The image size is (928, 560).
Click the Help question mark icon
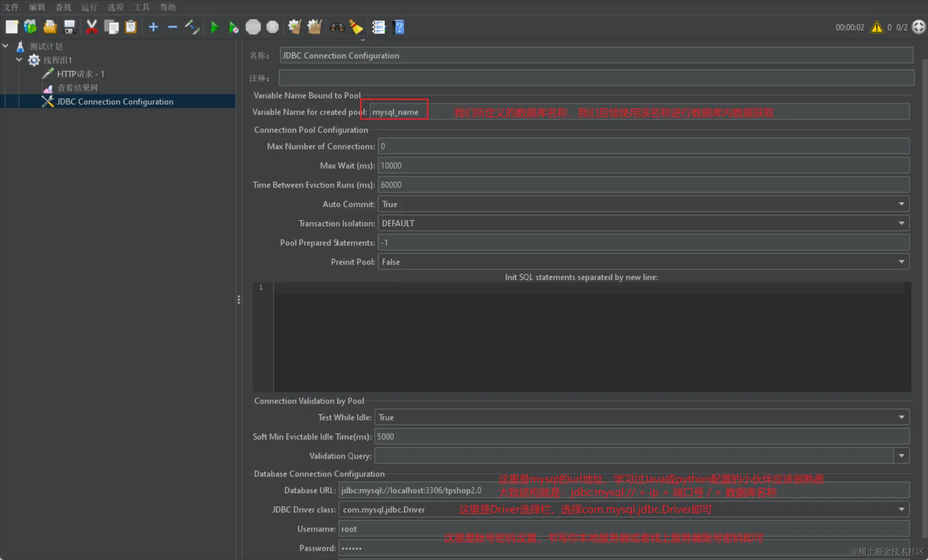(x=399, y=27)
